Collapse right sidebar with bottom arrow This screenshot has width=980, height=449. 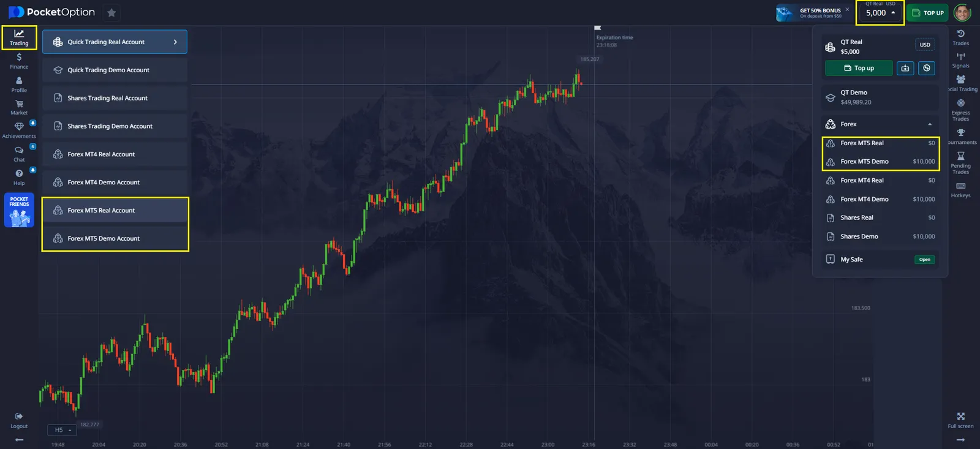tap(960, 440)
